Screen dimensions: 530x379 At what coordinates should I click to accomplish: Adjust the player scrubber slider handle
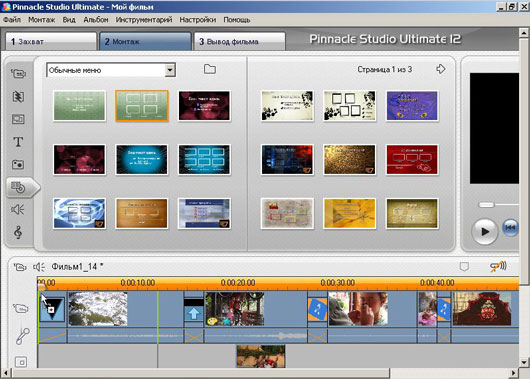[486, 205]
